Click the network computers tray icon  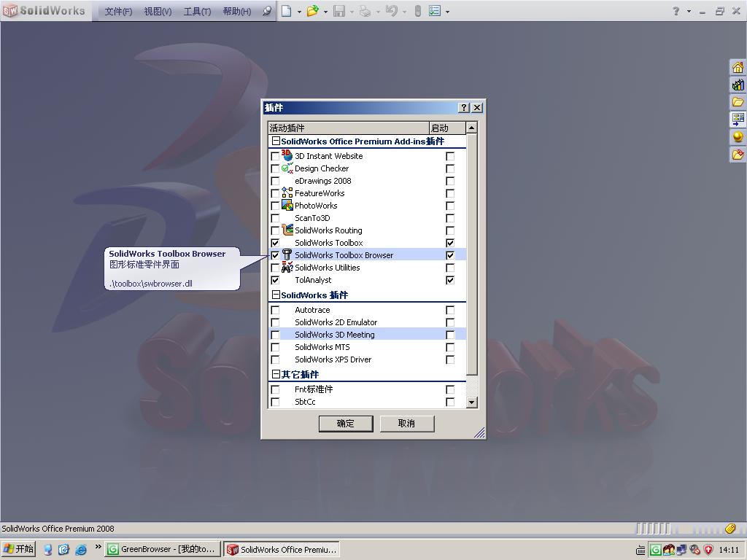click(682, 550)
